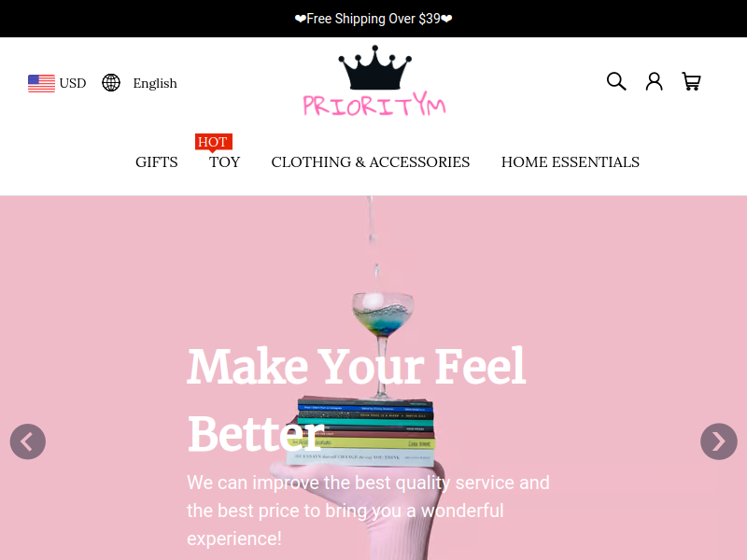747x560 pixels.
Task: Open HOME ESSENTIALS menu
Action: (571, 161)
